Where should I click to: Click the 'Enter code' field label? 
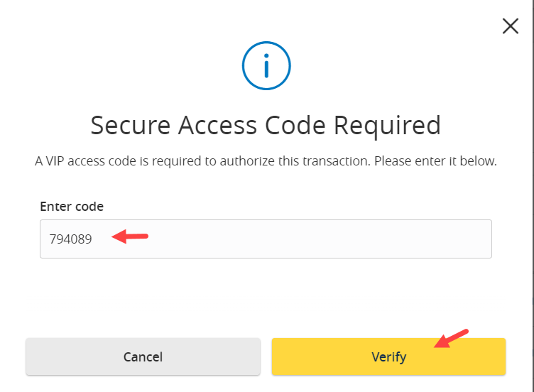(72, 207)
